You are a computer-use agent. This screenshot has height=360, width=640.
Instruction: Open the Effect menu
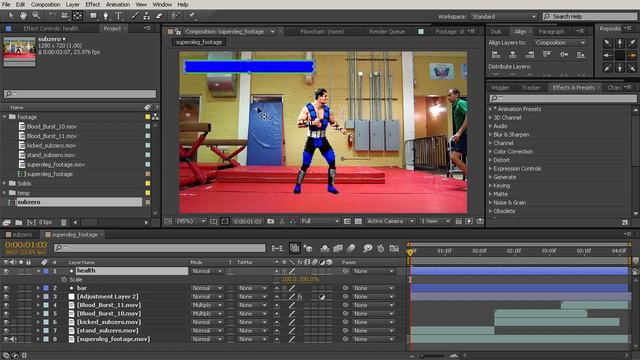93,4
